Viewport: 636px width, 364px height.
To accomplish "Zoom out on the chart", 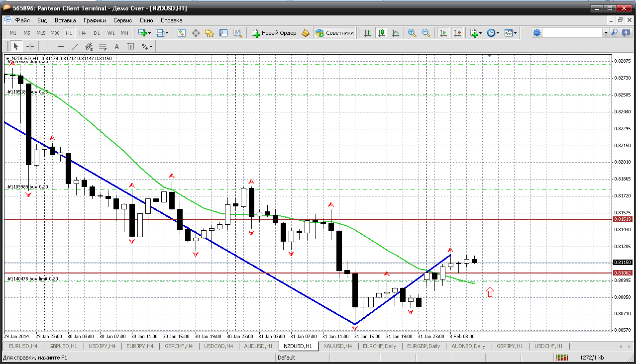I will coord(425,33).
